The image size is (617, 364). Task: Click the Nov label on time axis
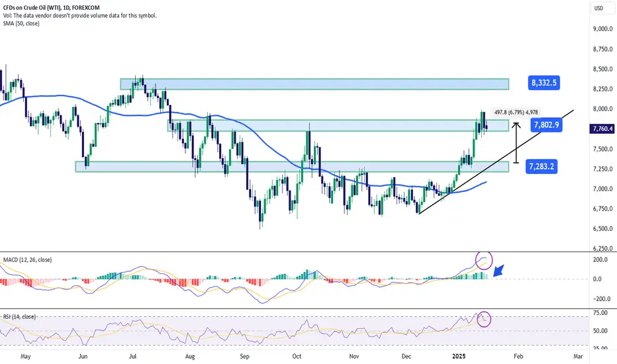354,356
